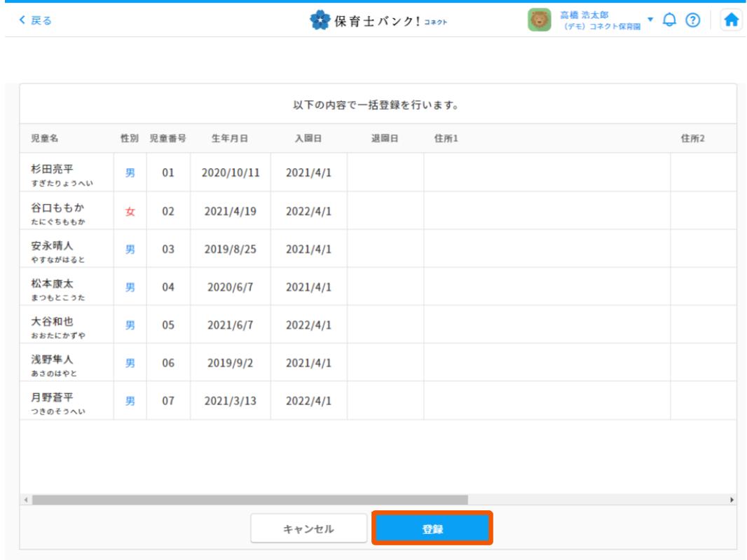This screenshot has height=560, width=747.
Task: Go back using 戻る link
Action: 39,20
